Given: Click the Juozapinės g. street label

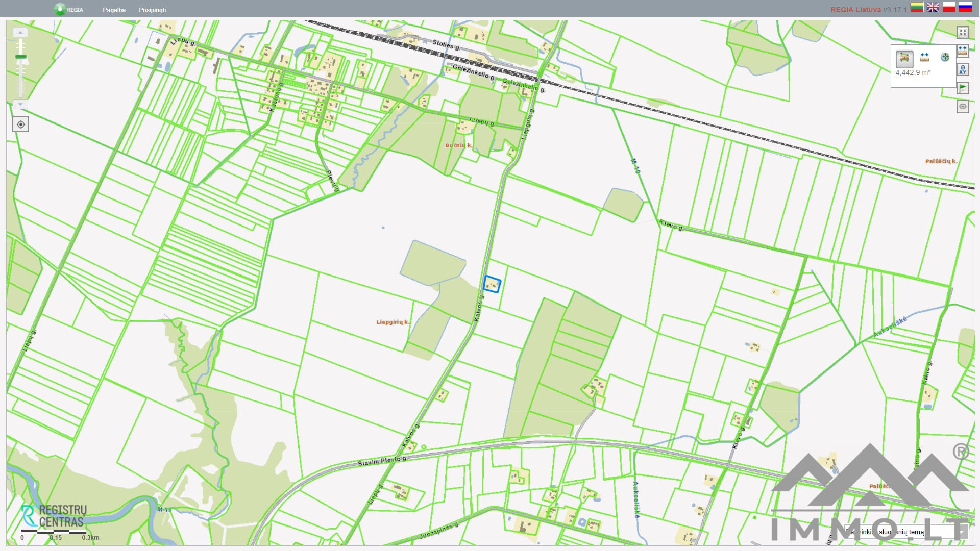Looking at the screenshot, I should [440, 530].
